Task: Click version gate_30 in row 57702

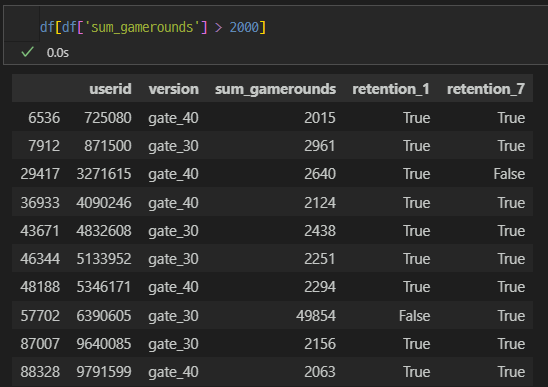Action: [x=173, y=316]
